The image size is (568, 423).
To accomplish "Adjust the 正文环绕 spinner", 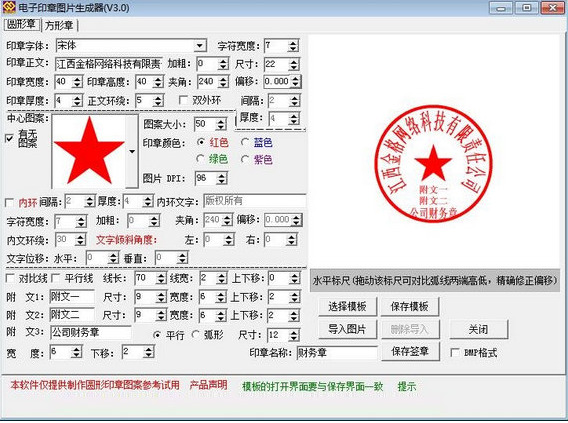I will point(150,100).
